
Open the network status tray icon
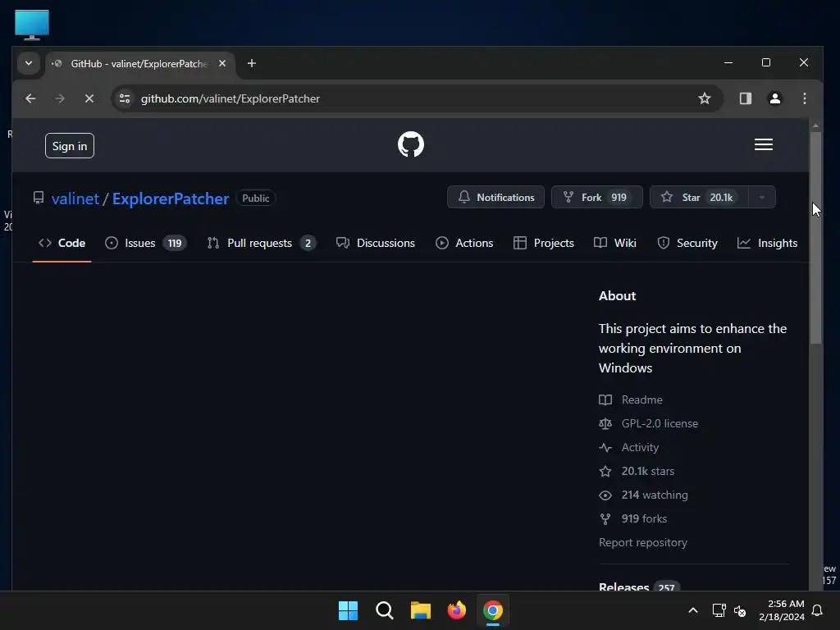tap(719, 610)
